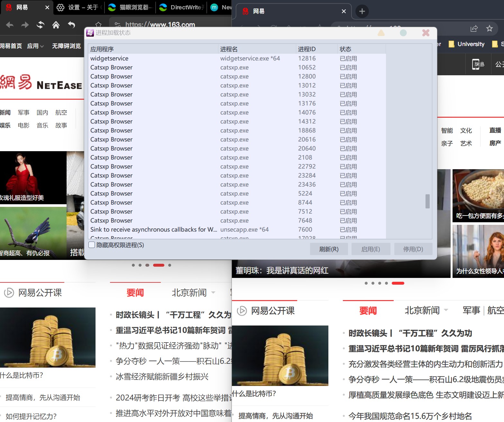
Task: Open 今年我国规范命名15.6万个乡村地名 headline
Action: (x=410, y=416)
